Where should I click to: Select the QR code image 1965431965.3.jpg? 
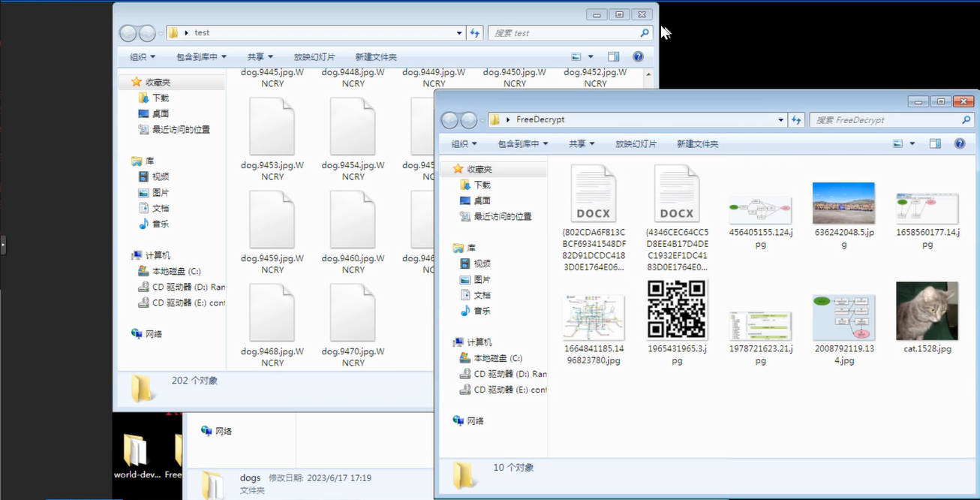[677, 309]
